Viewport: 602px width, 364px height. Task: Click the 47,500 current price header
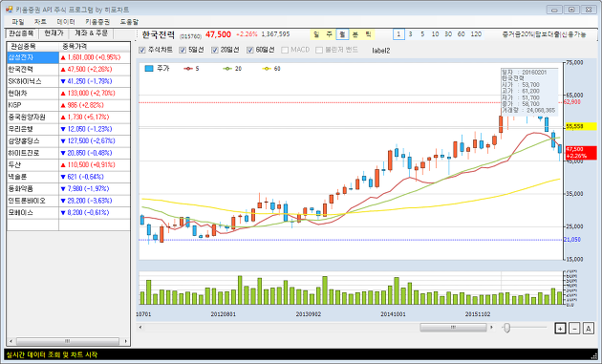point(218,34)
